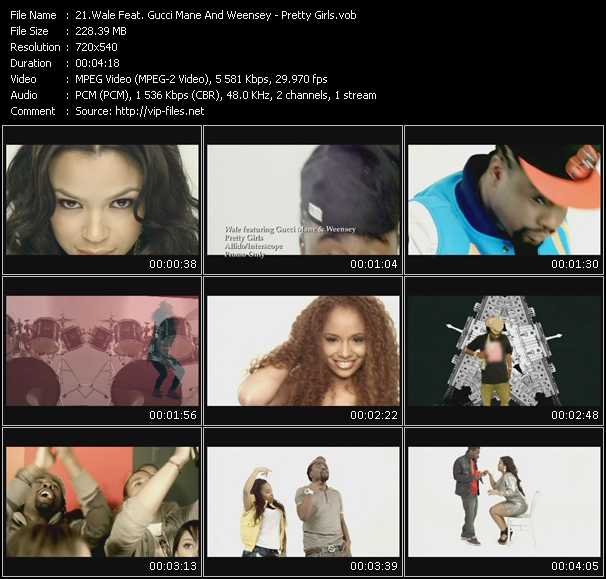Click the Comment label
The height and width of the screenshot is (579, 606).
pyautogui.click(x=33, y=111)
